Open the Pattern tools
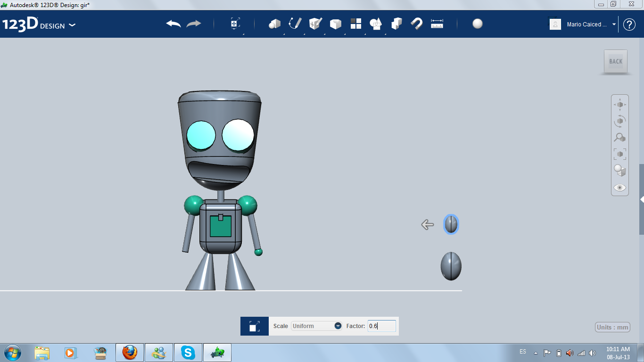The height and width of the screenshot is (362, 644). 356,24
